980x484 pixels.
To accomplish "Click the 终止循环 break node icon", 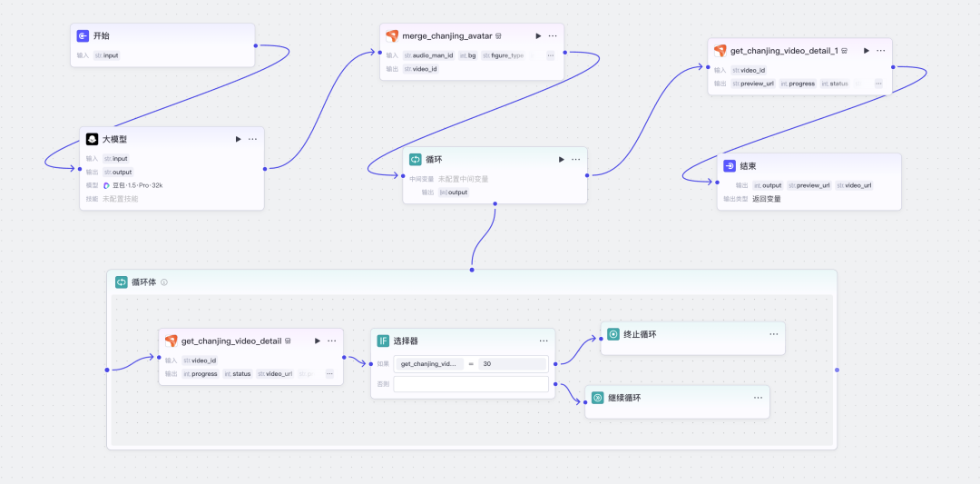I will (613, 334).
